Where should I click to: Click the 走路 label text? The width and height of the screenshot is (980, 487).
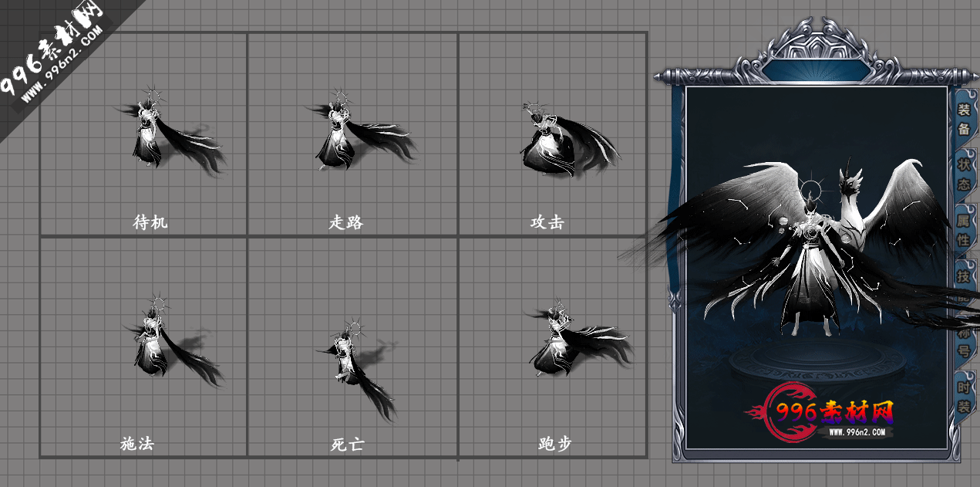point(345,222)
